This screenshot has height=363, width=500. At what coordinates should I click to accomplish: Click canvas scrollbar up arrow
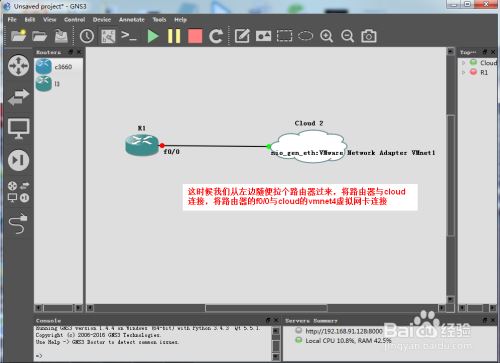pyautogui.click(x=451, y=52)
